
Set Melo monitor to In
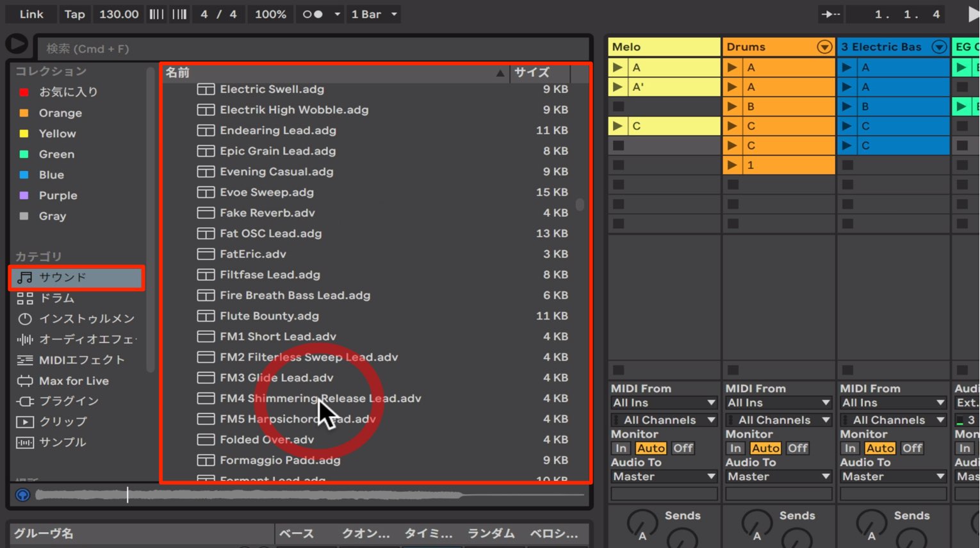click(x=621, y=448)
